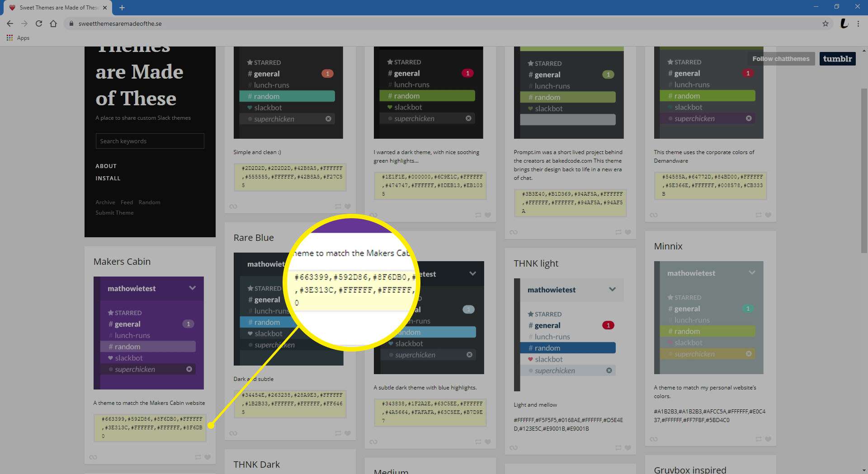
Task: Click the Follow chatthemes button
Action: click(x=780, y=59)
